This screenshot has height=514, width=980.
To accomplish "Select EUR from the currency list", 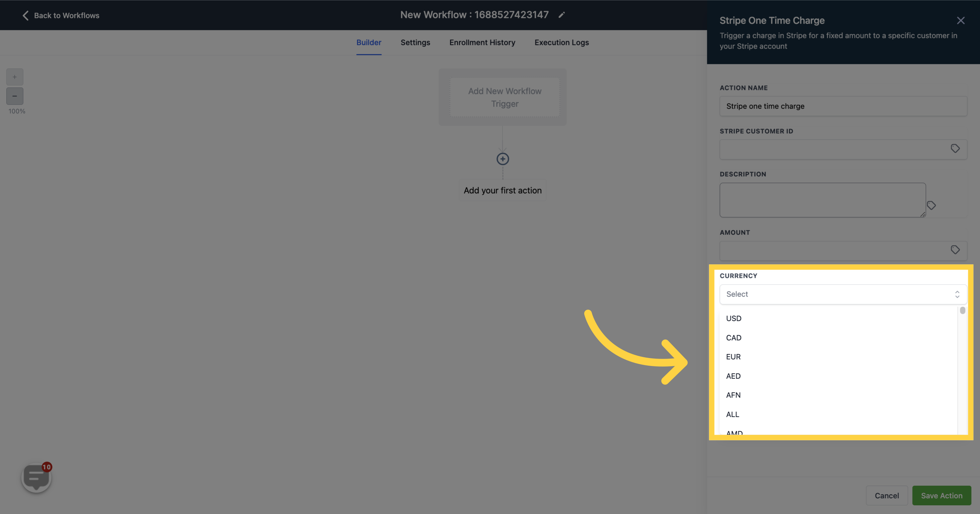I will click(838, 357).
